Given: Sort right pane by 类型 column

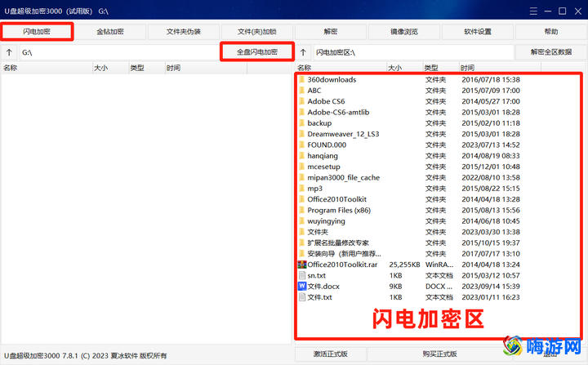Looking at the screenshot, I should [x=441, y=68].
